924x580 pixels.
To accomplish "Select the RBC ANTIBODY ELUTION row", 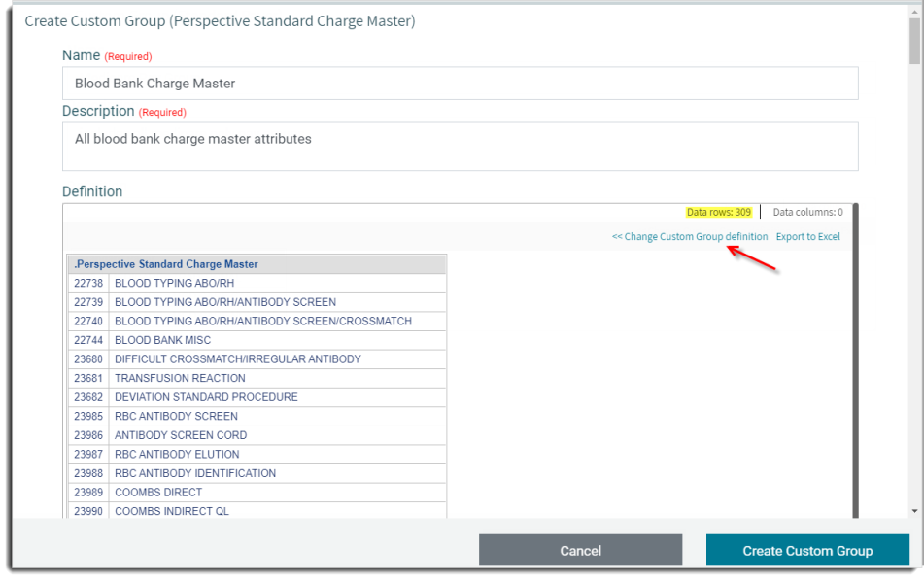I will coord(177,454).
